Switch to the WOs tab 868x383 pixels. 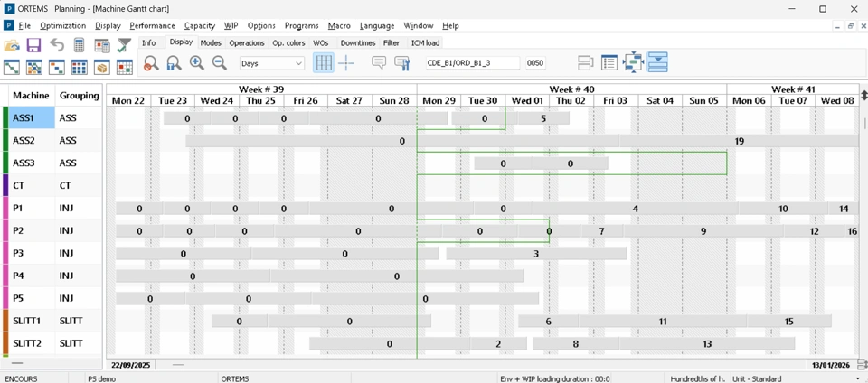click(321, 42)
